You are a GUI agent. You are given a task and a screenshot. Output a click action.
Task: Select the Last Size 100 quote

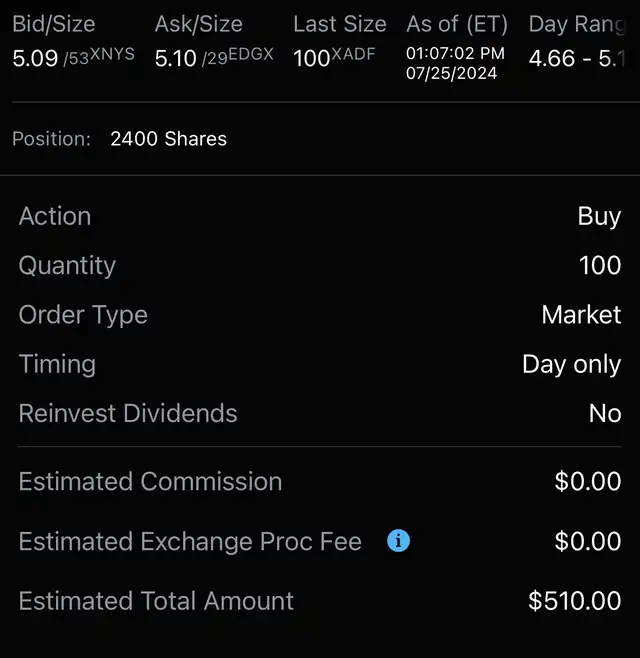(x=312, y=59)
